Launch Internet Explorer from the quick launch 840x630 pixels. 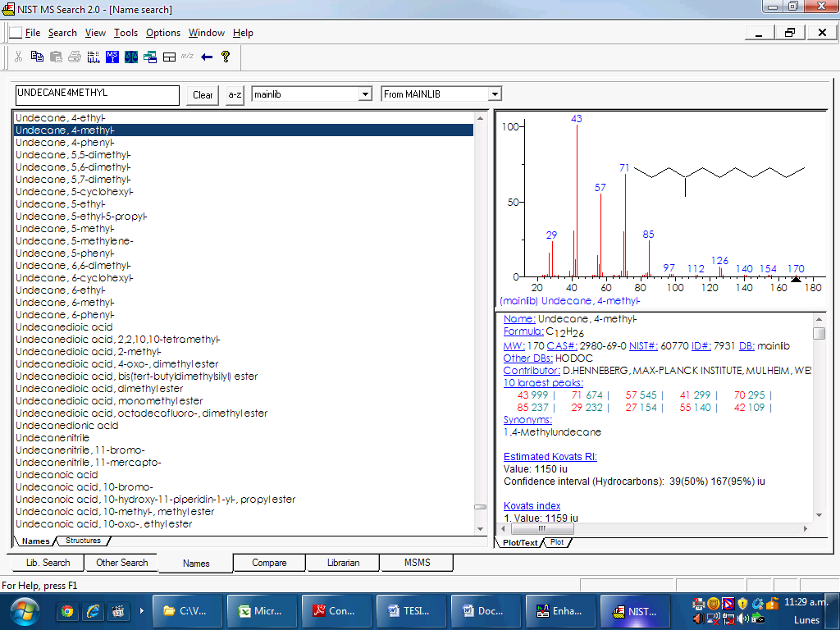[93, 611]
